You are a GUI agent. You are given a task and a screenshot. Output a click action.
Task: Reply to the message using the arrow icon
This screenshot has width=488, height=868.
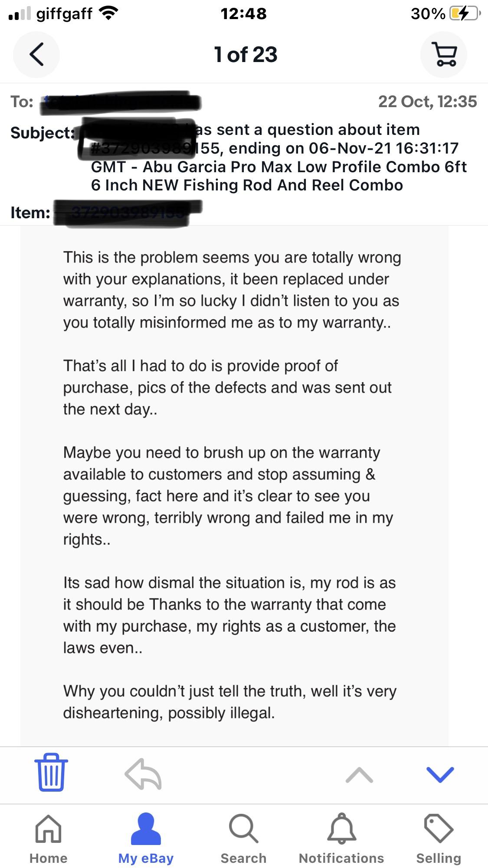click(x=143, y=773)
